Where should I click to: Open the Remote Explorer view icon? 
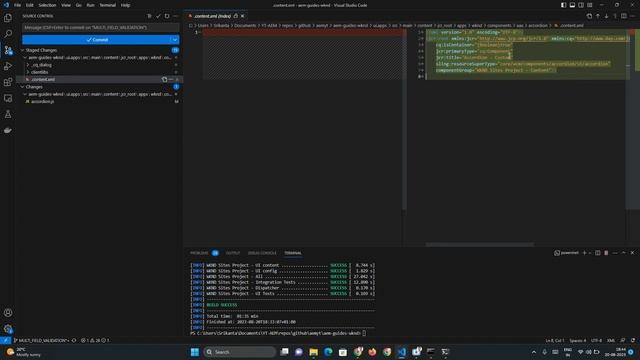[8, 98]
